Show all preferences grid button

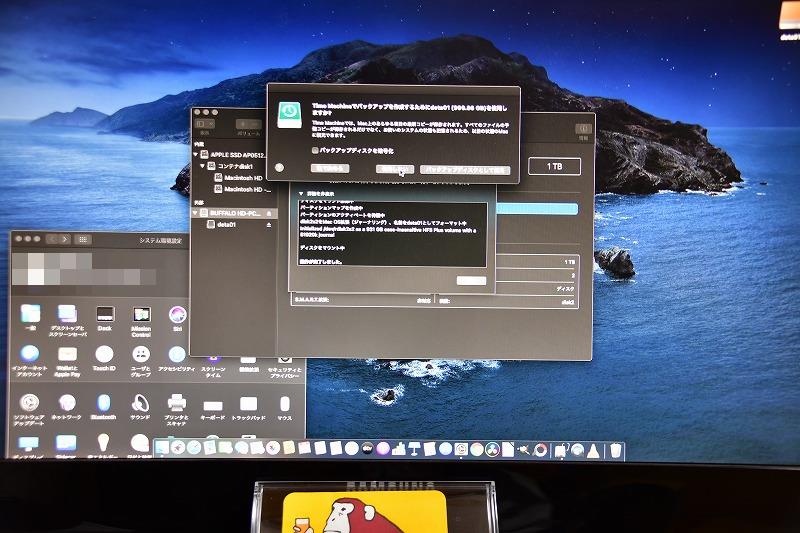pos(83,239)
